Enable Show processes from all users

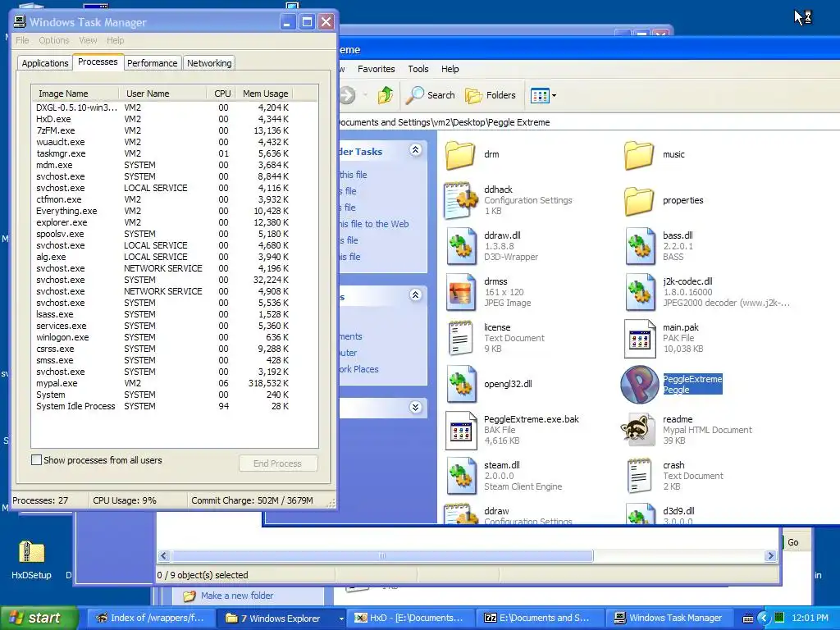coord(36,460)
